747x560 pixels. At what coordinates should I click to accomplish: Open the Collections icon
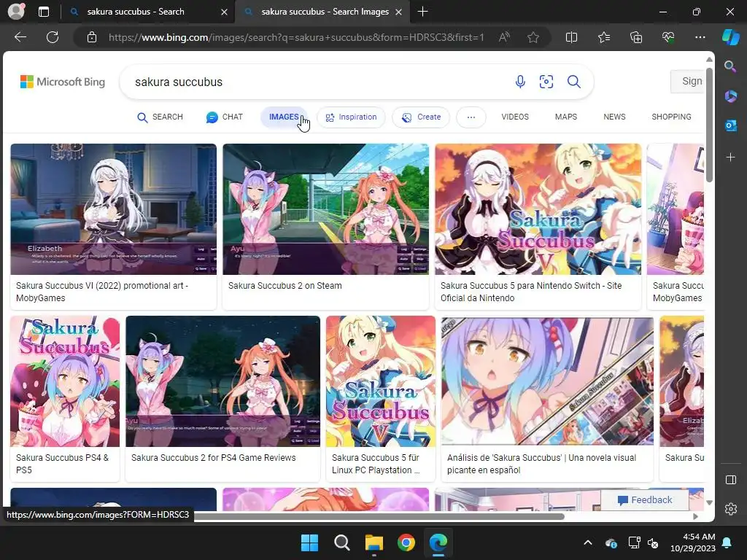click(636, 37)
